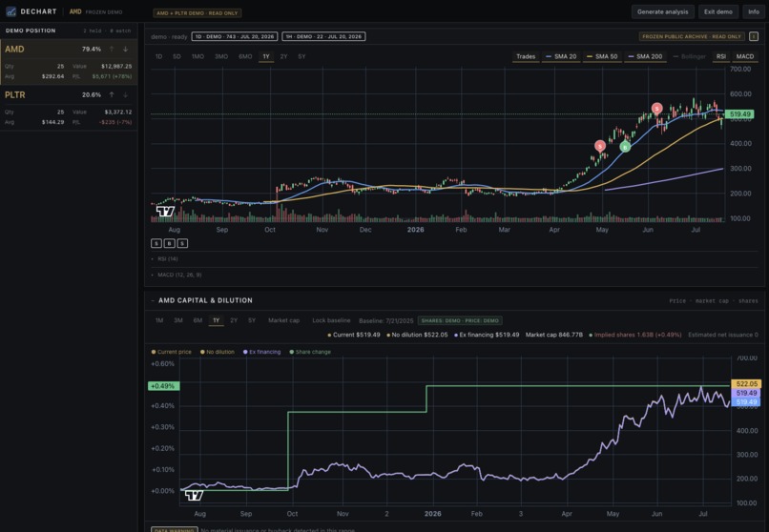Click the Baseline: 7/21/2025 text

(x=386, y=321)
